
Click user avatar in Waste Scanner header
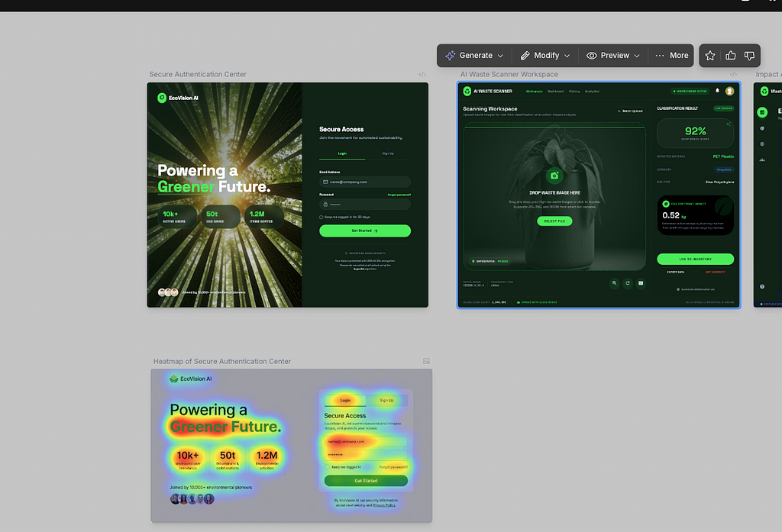(x=729, y=91)
